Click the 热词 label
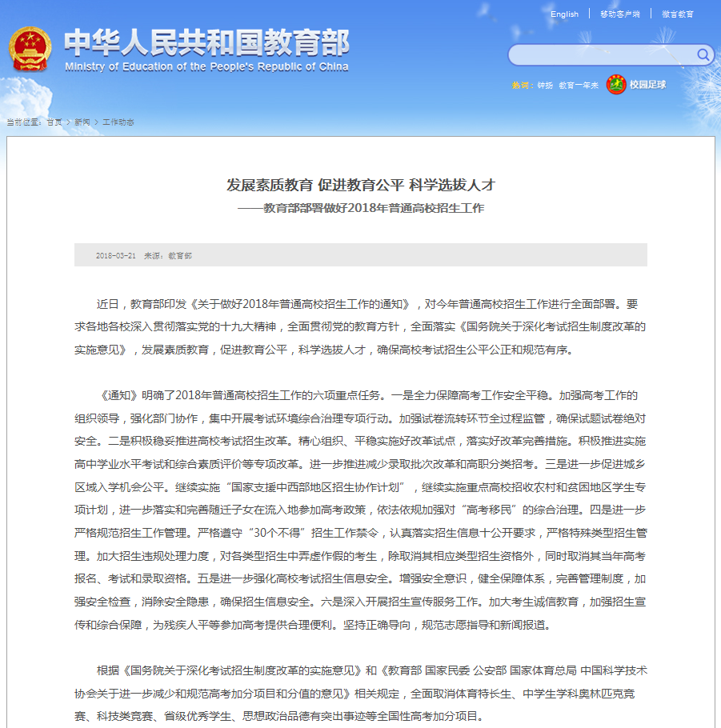This screenshot has width=721, height=728. 523,85
